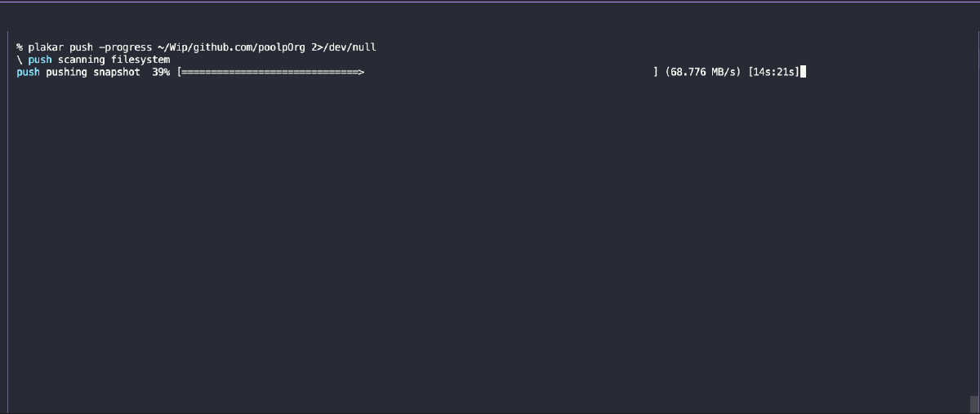Viewport: 980px width, 414px height.
Task: Click the '2>/dev/null' redirect text
Action: coord(344,47)
